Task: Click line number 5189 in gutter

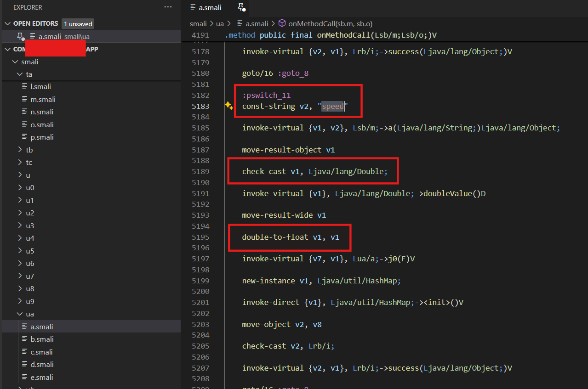Action: click(x=200, y=171)
